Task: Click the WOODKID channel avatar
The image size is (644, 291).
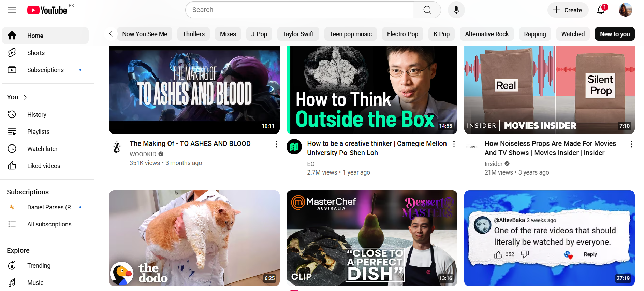Action: point(117,147)
